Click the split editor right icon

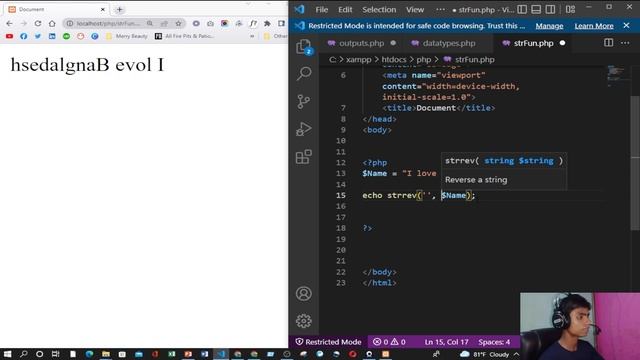[609, 43]
